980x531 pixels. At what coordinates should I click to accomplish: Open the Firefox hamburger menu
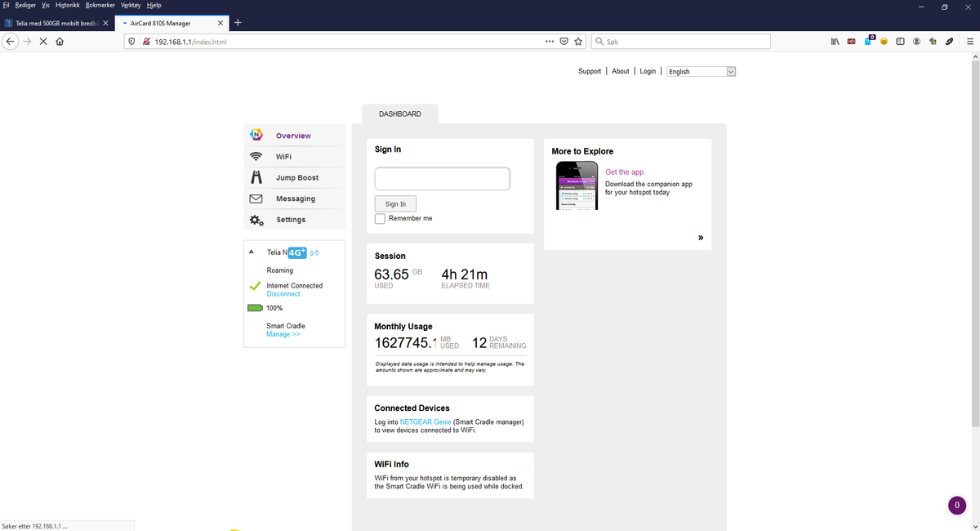click(x=969, y=41)
